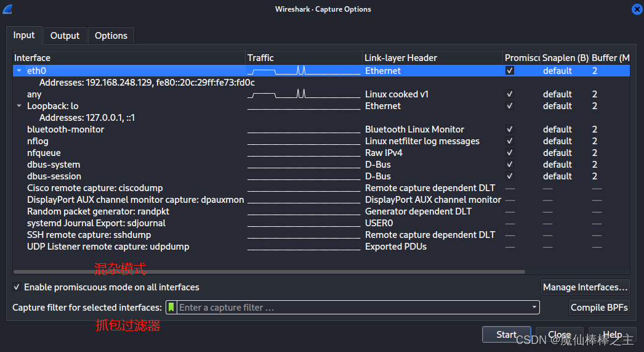The width and height of the screenshot is (644, 352).
Task: Click the Link-layer Header column header
Action: [432, 58]
